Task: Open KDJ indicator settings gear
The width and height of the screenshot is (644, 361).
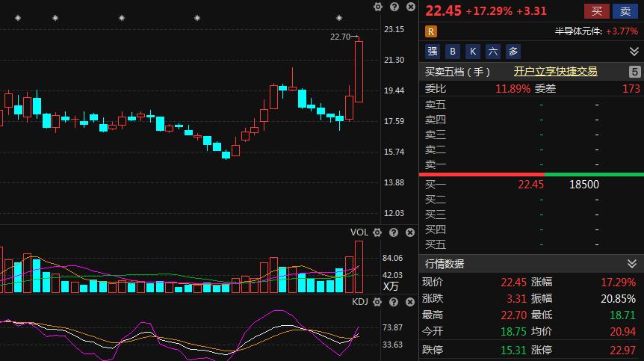Action: point(377,302)
